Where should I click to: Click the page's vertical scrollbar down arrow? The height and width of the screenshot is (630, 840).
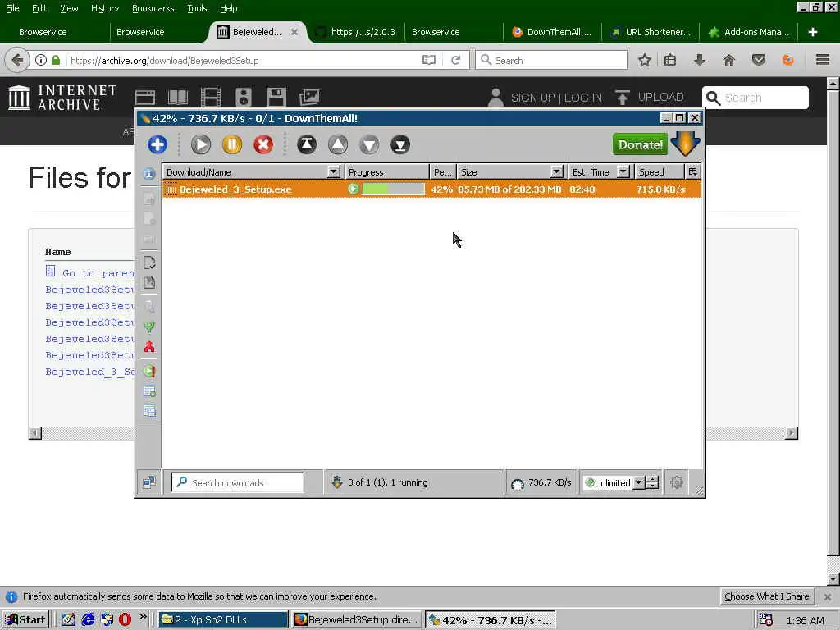[x=833, y=579]
